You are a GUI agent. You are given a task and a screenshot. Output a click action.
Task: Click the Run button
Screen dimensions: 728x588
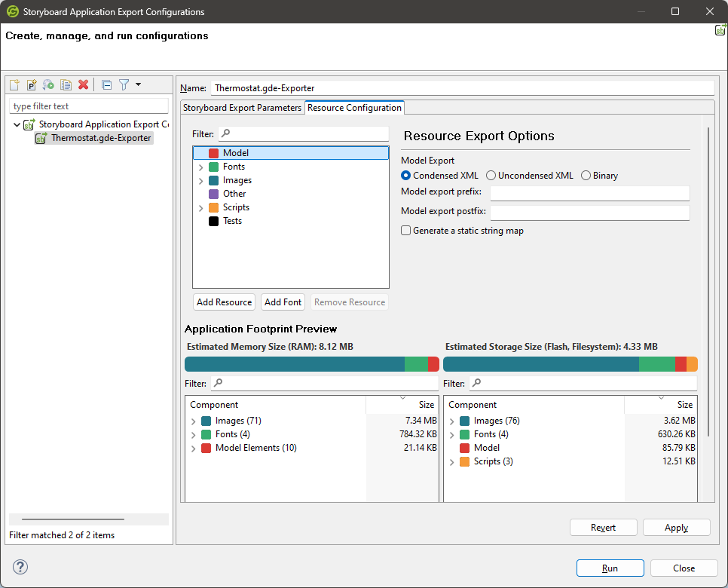pyautogui.click(x=610, y=568)
